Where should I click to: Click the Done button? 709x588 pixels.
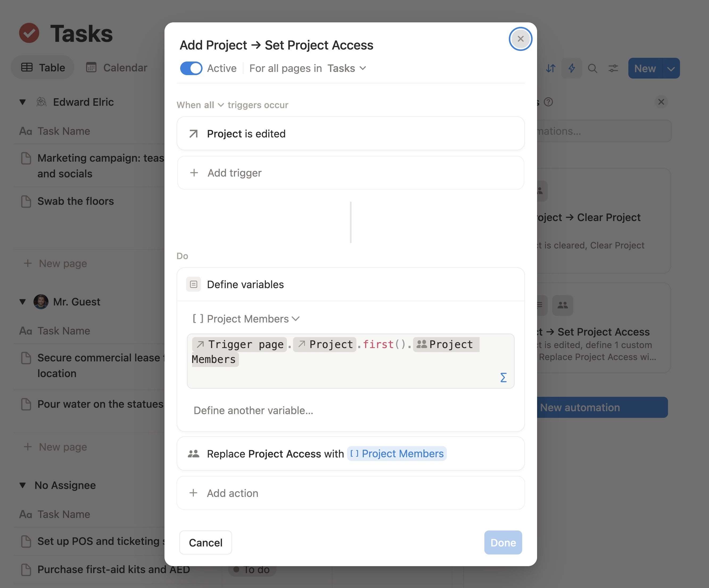pos(503,542)
